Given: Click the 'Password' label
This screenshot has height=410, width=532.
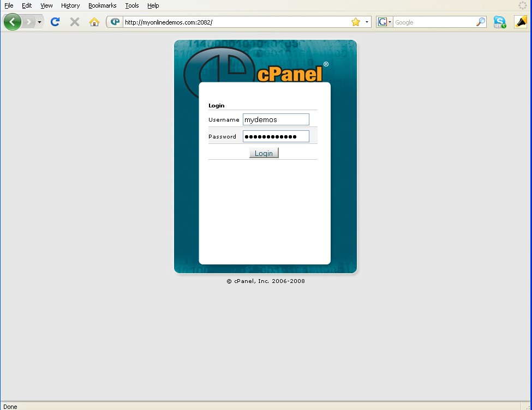Looking at the screenshot, I should click(x=222, y=137).
